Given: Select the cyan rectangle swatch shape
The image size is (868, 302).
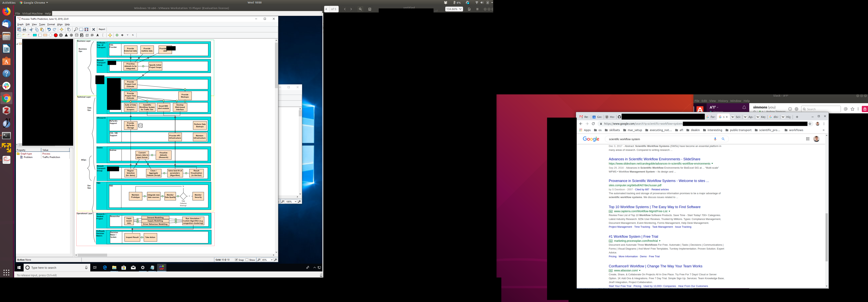Looking at the screenshot, I should point(35,35).
